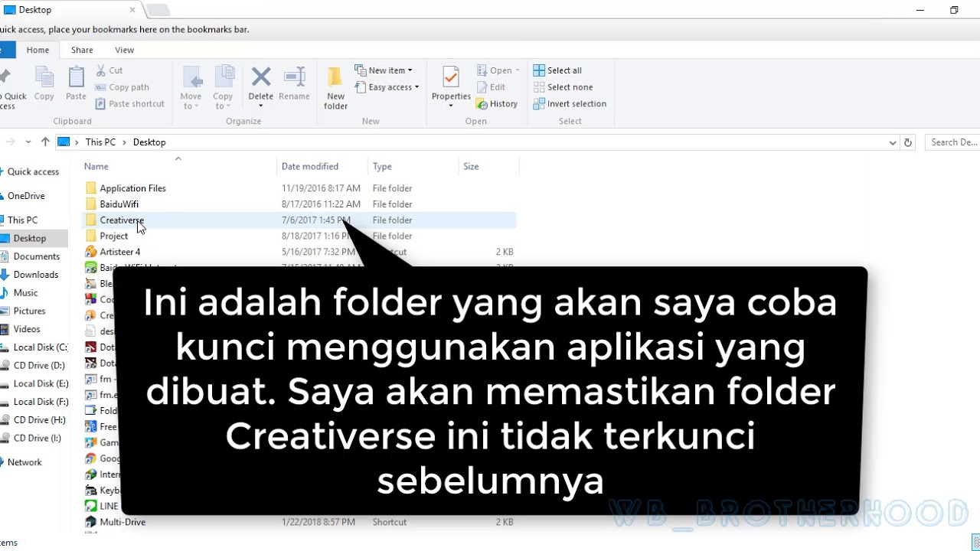
Task: Click the Cut ribbon button
Action: click(109, 70)
